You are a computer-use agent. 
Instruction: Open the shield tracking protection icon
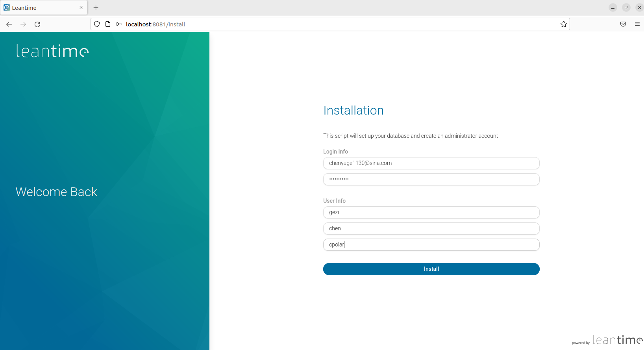tap(97, 24)
